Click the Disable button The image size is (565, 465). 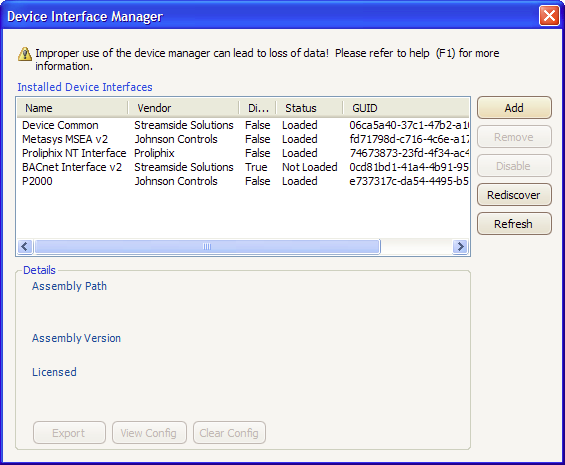coord(514,166)
